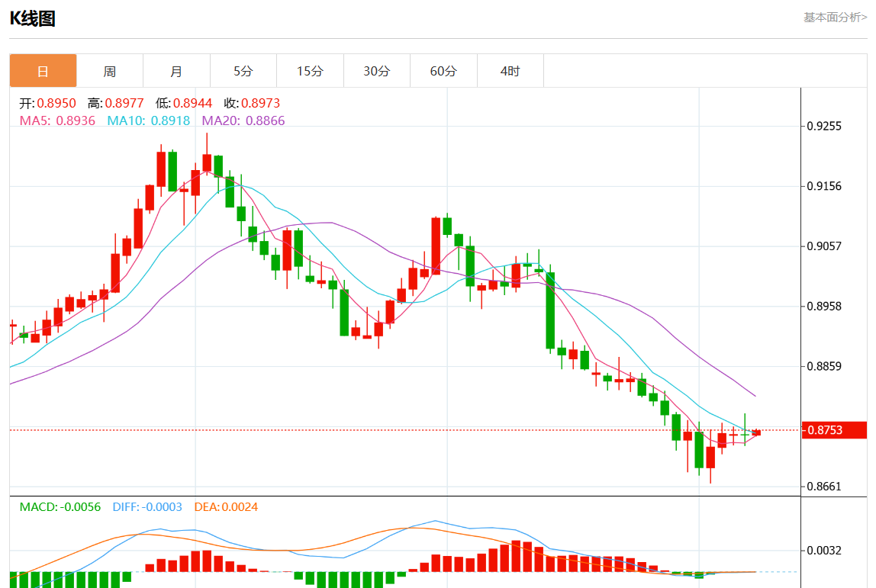Switch to the 月 monthly tab
This screenshot has height=588, width=876.
pos(176,71)
